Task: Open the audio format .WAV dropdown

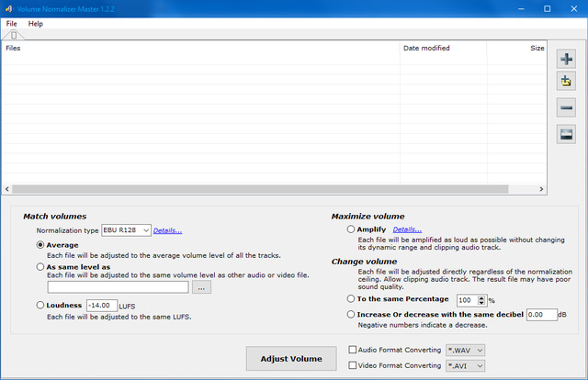Action: [x=464, y=350]
